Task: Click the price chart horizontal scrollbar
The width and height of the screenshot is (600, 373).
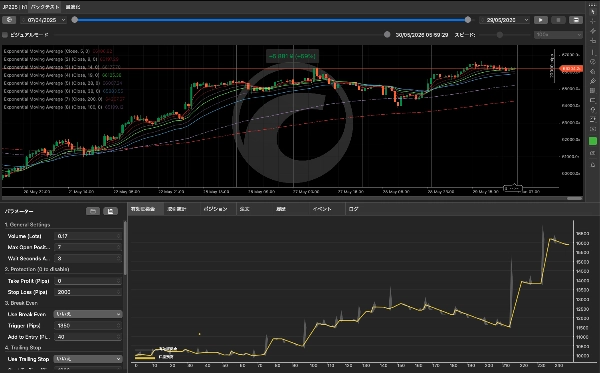Action: click(x=574, y=198)
